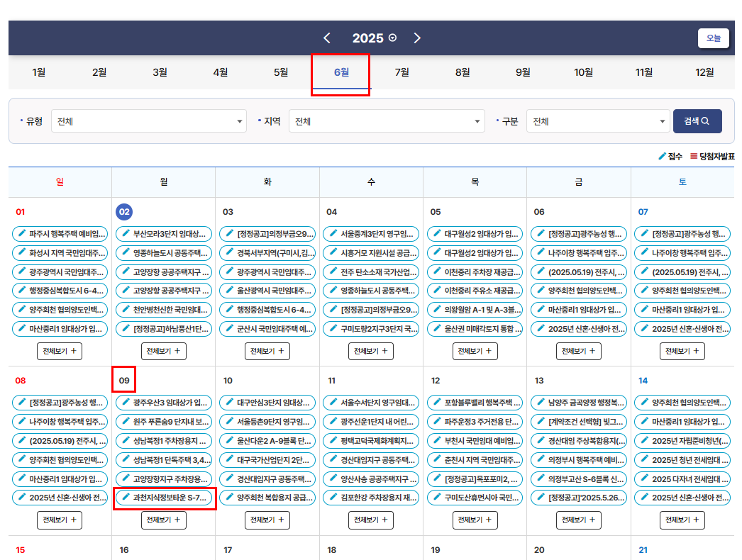Click pencil icon on 화성시 지역 국민임대주 entry
This screenshot has width=742, height=560.
21,252
